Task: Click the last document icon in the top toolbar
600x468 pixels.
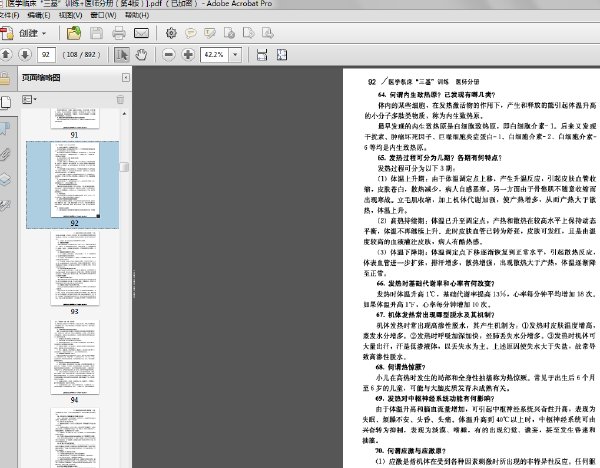Action: (267, 33)
